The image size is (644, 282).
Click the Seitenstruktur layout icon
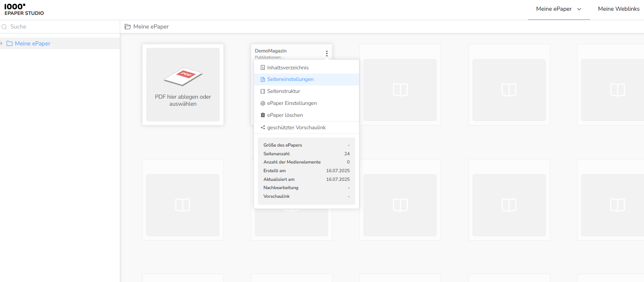click(x=263, y=91)
